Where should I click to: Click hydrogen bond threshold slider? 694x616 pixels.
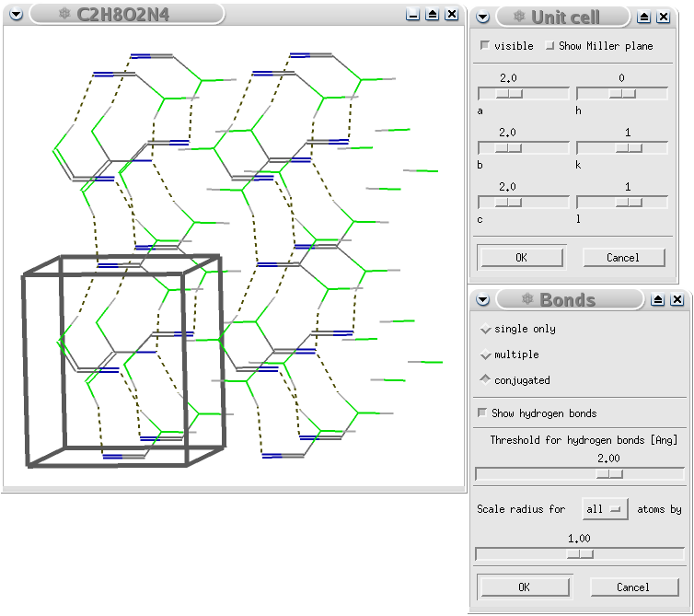[608, 474]
